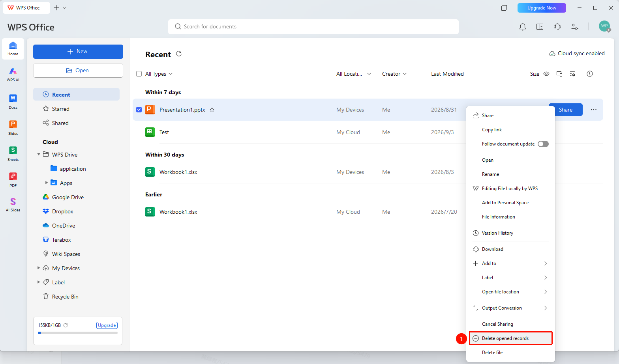This screenshot has height=364, width=619.
Task: Click the storage usage progress bar
Action: click(x=78, y=333)
